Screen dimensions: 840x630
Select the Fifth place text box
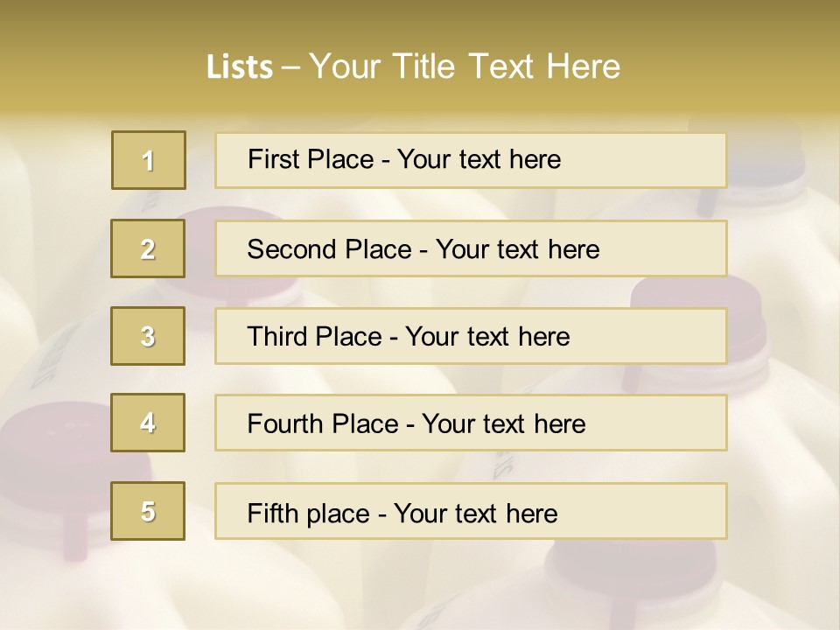pyautogui.click(x=471, y=511)
